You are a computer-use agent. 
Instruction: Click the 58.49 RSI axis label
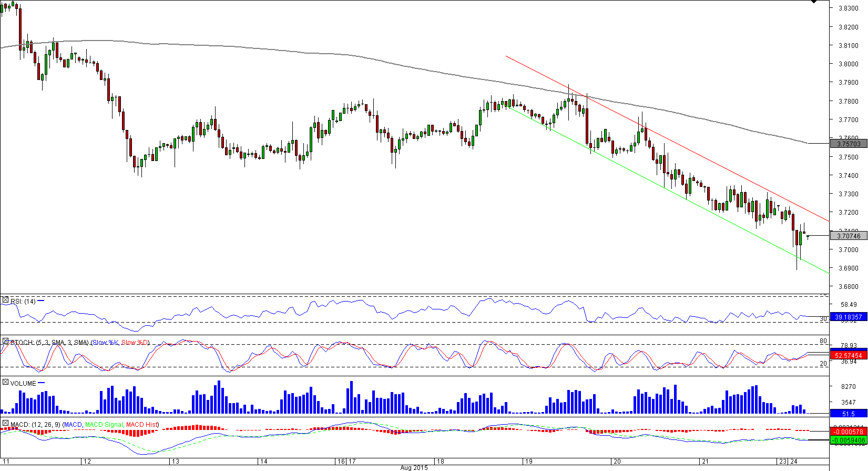click(848, 305)
